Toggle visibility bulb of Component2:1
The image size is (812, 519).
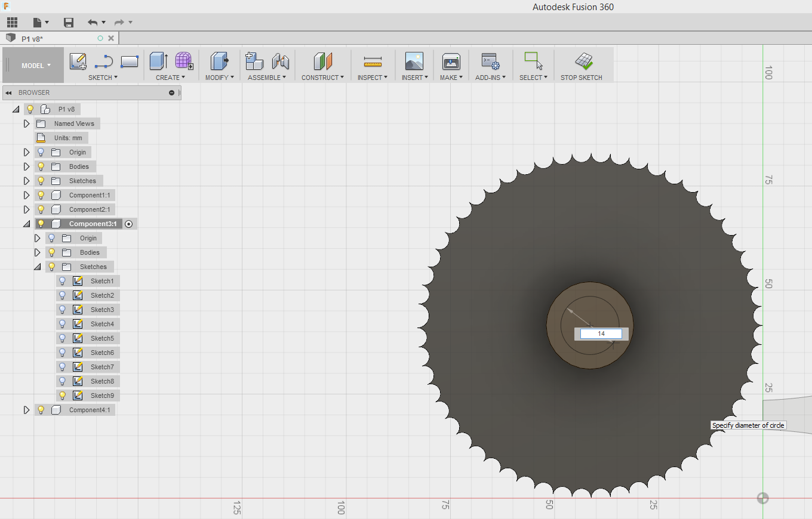click(41, 209)
